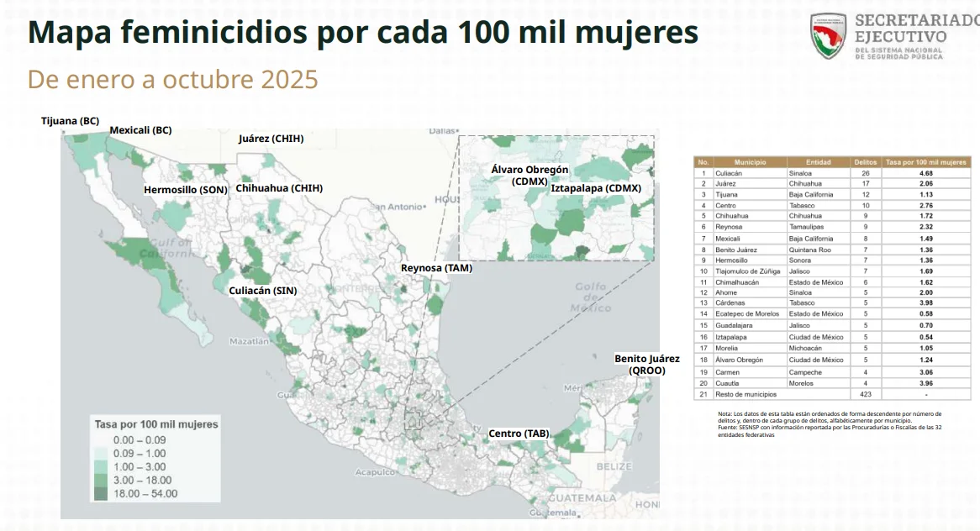
Task: Click the 18.00 – 54.00 legend color swatch
Action: coord(101,494)
